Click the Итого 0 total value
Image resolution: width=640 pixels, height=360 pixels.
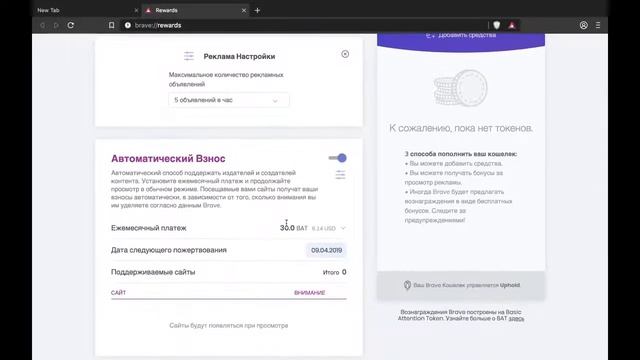tap(334, 272)
